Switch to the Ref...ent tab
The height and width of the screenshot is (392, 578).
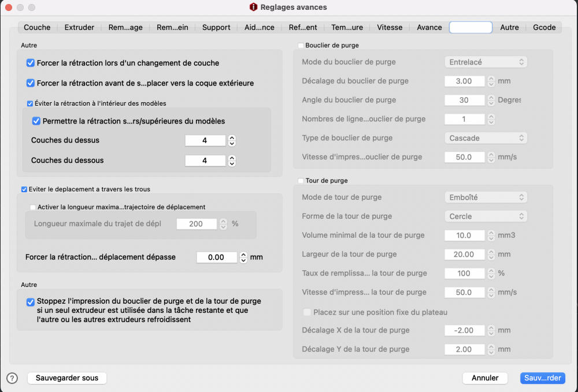(303, 27)
